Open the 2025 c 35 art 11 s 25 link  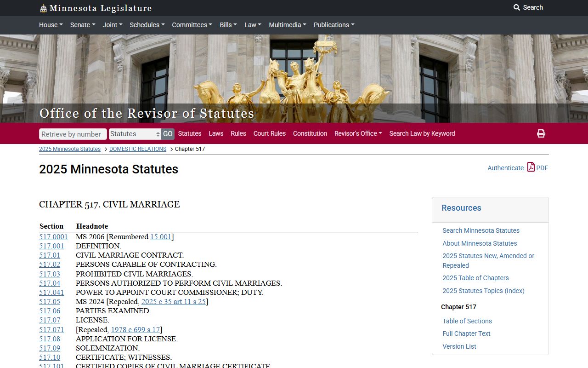(x=174, y=302)
